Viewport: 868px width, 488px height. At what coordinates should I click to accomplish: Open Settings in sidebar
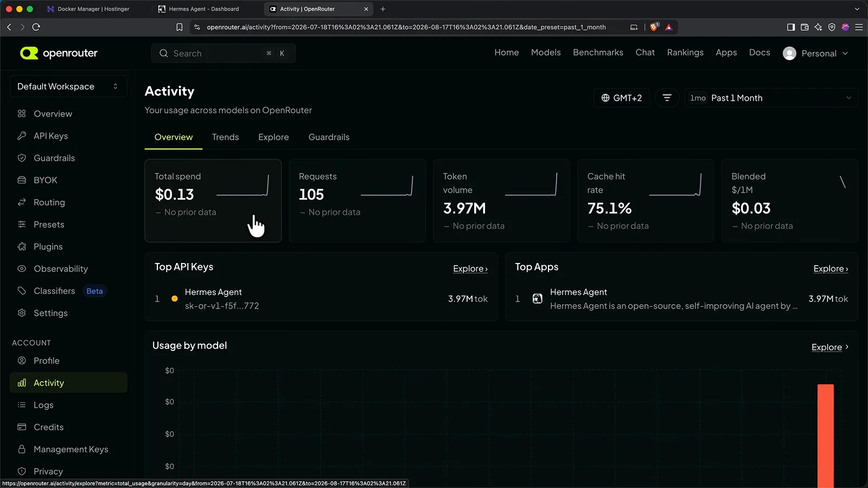(68, 313)
